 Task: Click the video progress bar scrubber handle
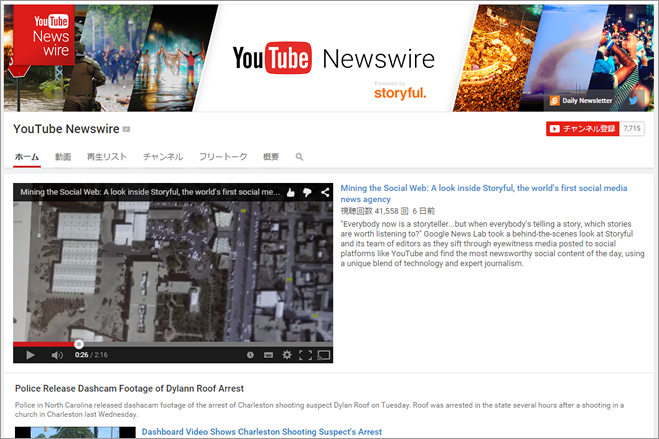(79, 344)
